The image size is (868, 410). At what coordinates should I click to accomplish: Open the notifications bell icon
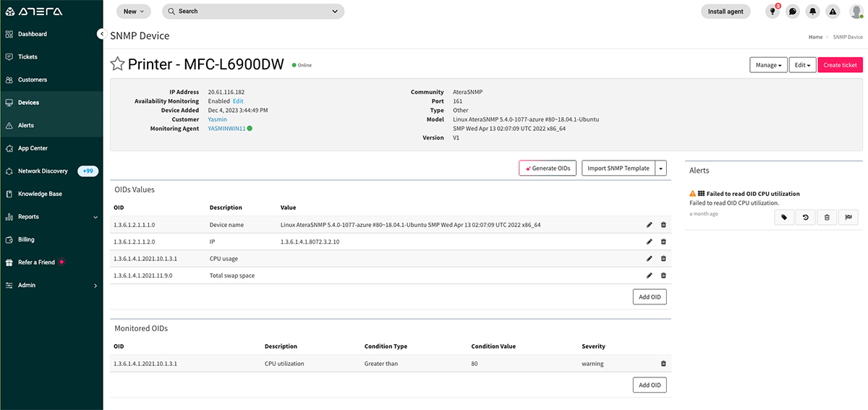(x=813, y=12)
